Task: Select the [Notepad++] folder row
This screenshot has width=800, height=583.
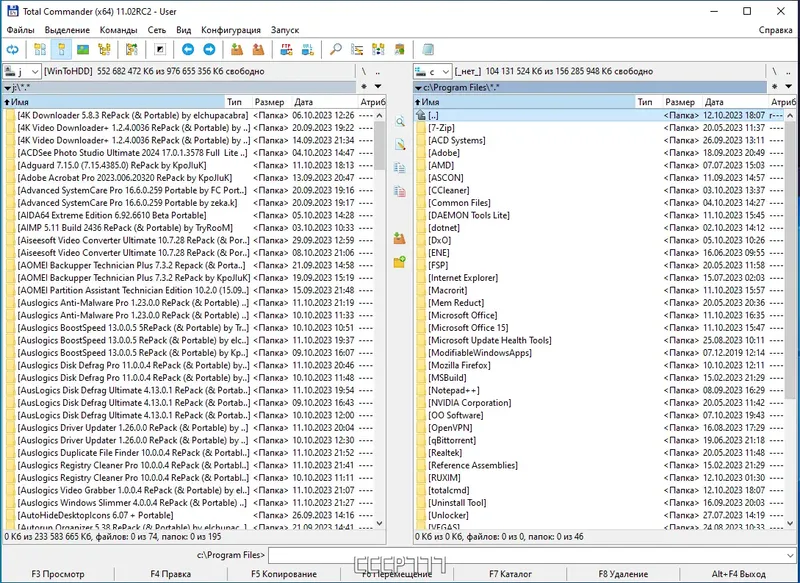Action: pos(599,390)
